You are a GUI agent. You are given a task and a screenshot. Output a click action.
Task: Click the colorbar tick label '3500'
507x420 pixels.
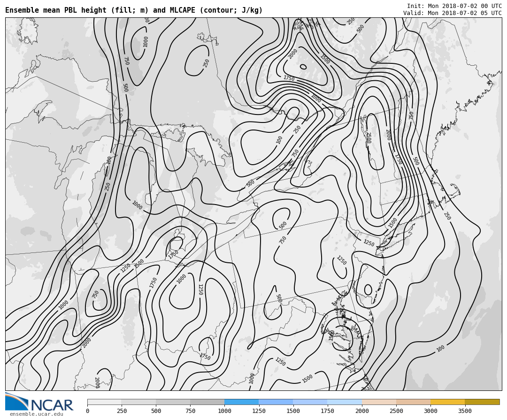465,411
